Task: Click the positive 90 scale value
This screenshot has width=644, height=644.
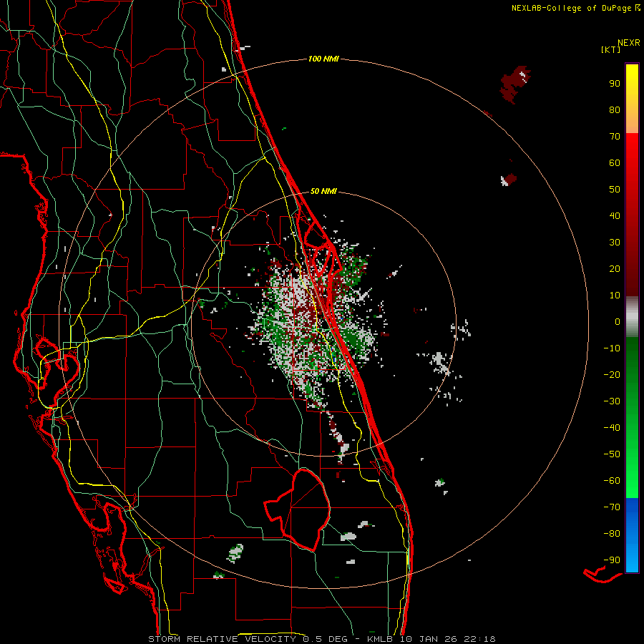Action: tap(615, 84)
